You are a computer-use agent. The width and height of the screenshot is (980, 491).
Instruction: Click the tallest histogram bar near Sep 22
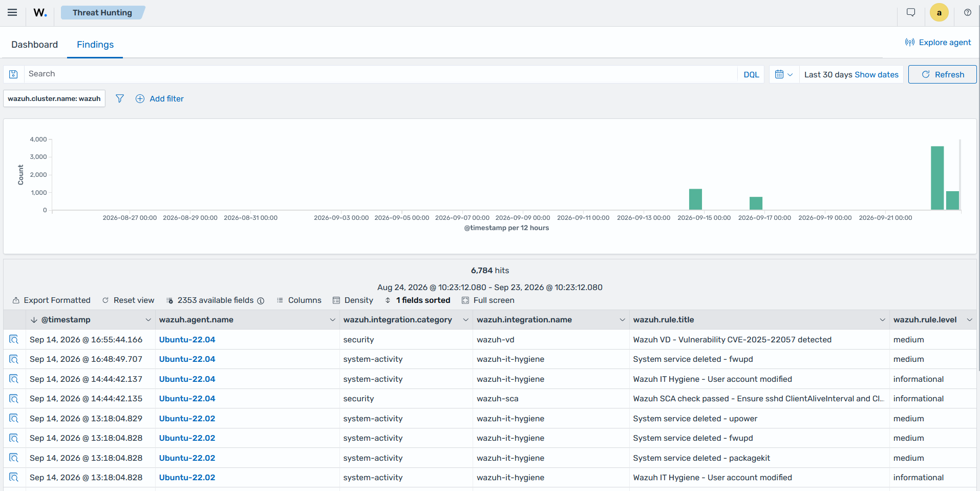click(x=937, y=178)
